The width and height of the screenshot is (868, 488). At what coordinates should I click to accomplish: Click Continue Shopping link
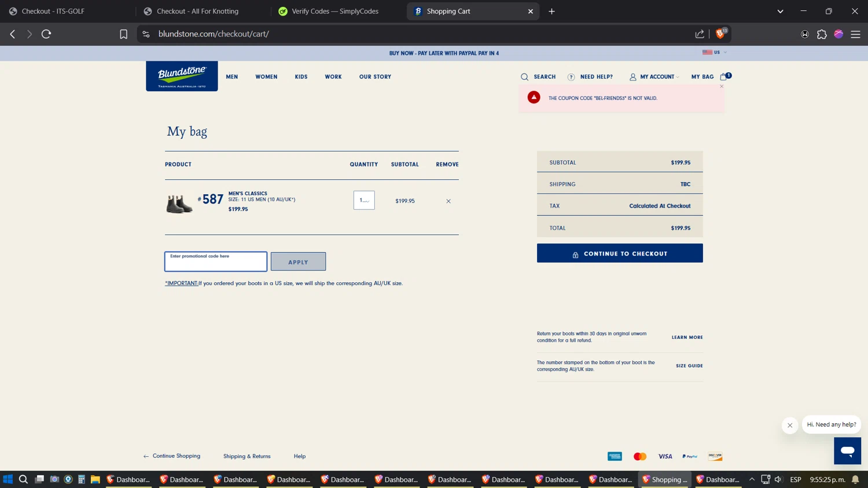click(172, 456)
